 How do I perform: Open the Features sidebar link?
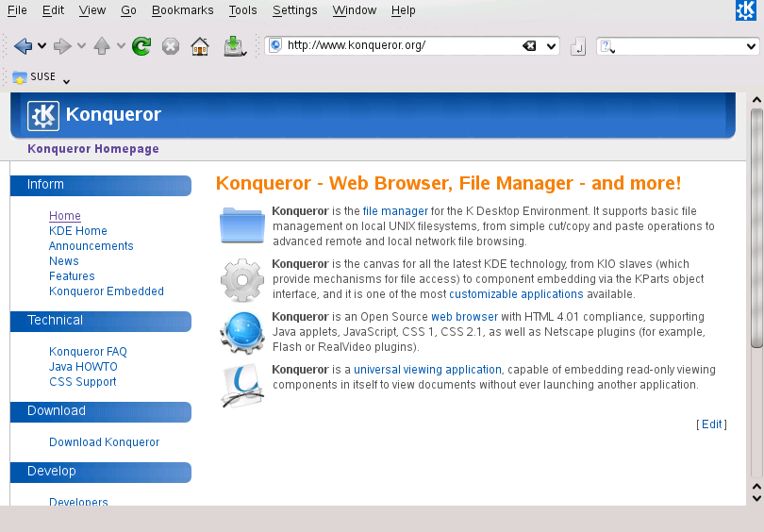72,275
